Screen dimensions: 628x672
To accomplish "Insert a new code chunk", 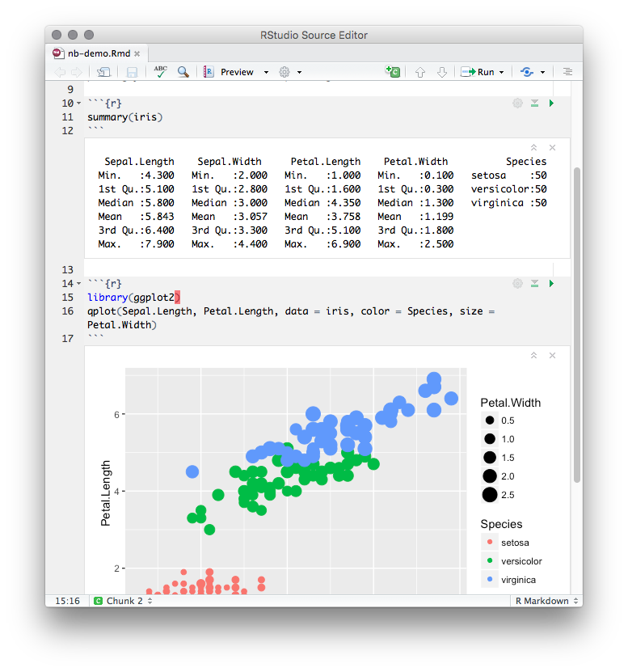I will point(392,72).
